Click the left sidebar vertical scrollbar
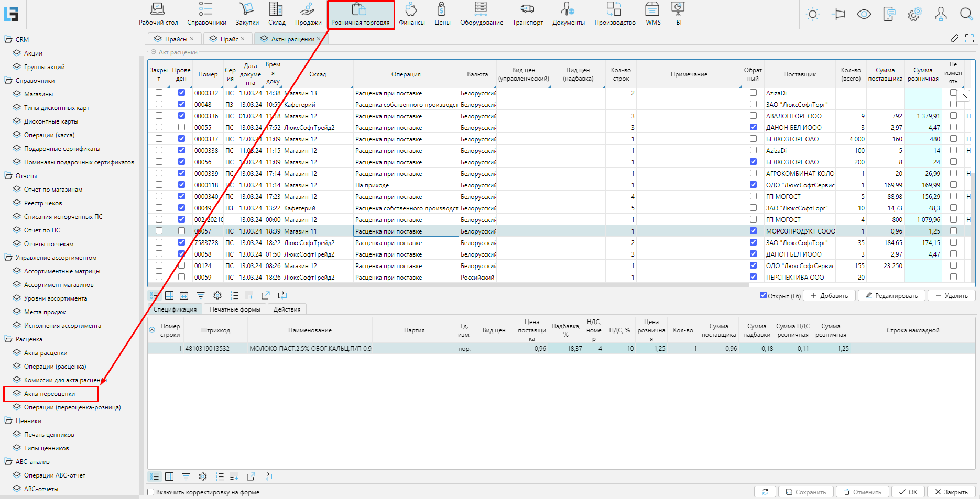This screenshot has width=980, height=499. pyautogui.click(x=141, y=262)
